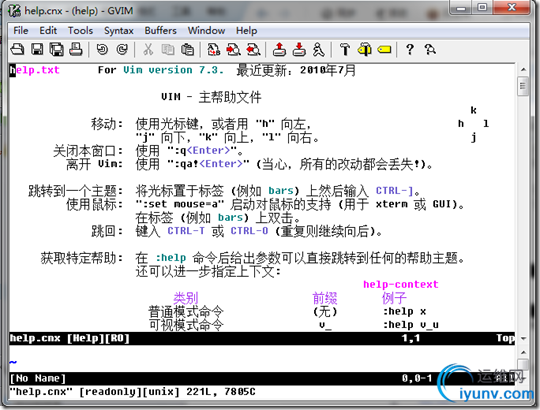
Task: Click the Run Script toolbar icon
Action: [x=318, y=50]
